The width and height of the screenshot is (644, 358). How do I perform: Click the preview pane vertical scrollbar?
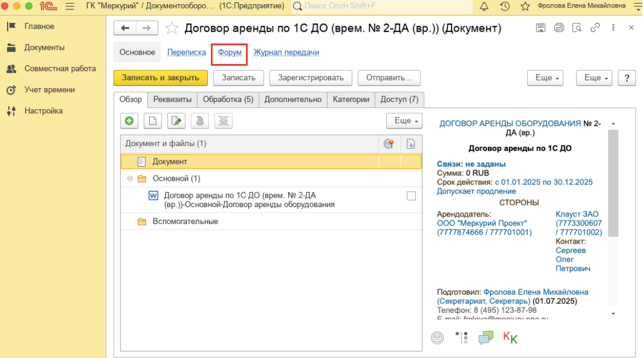[x=613, y=182]
